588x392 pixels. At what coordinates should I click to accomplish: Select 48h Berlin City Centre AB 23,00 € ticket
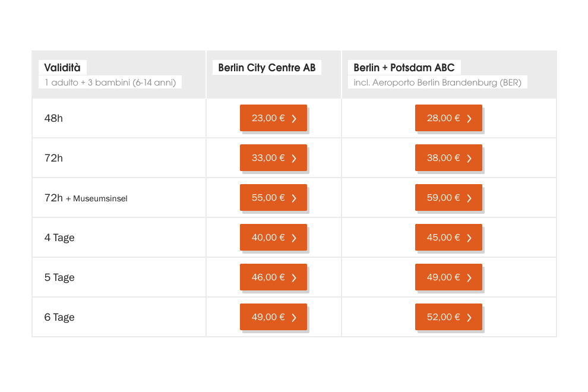[x=273, y=118]
